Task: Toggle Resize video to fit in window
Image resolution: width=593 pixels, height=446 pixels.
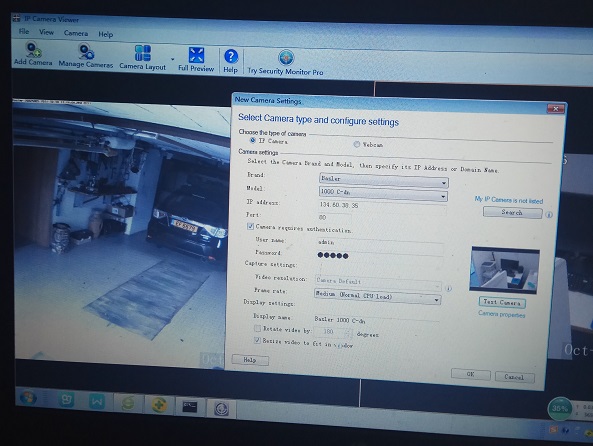Action: [257, 340]
